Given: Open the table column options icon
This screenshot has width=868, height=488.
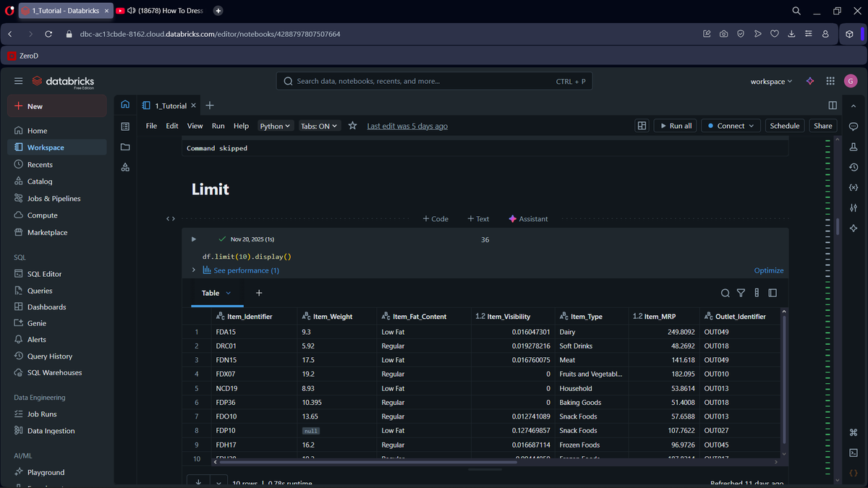Looking at the screenshot, I should (757, 293).
